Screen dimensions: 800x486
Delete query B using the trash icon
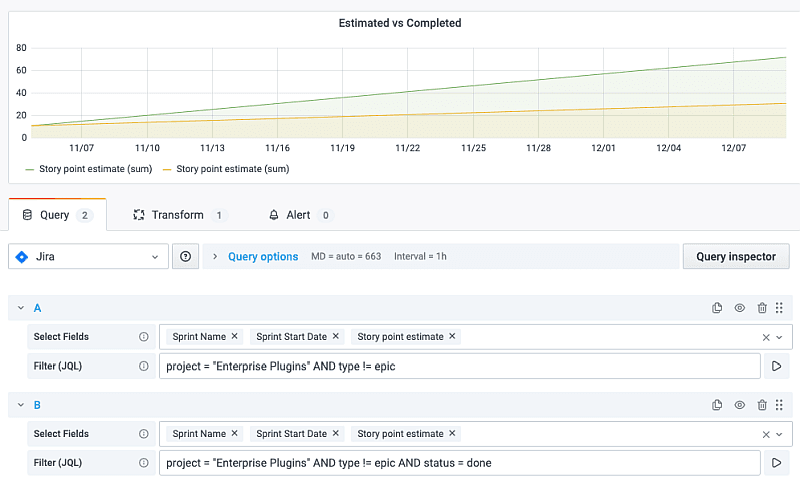762,405
